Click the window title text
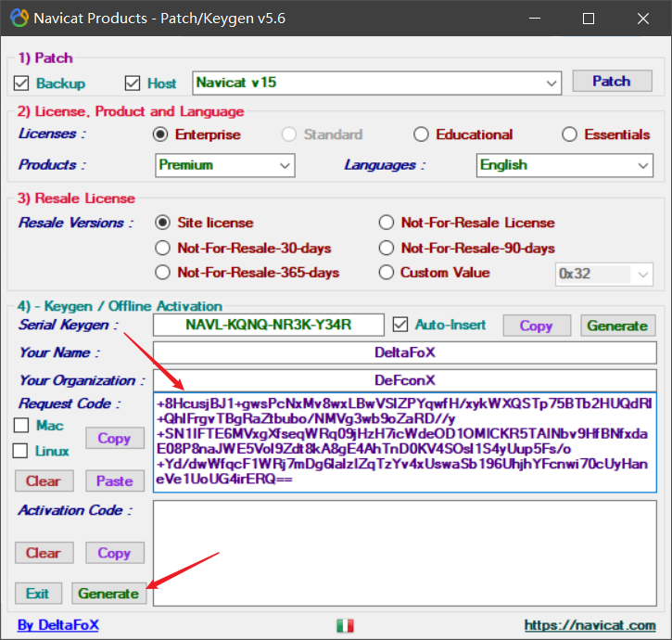672x640 pixels. point(159,19)
